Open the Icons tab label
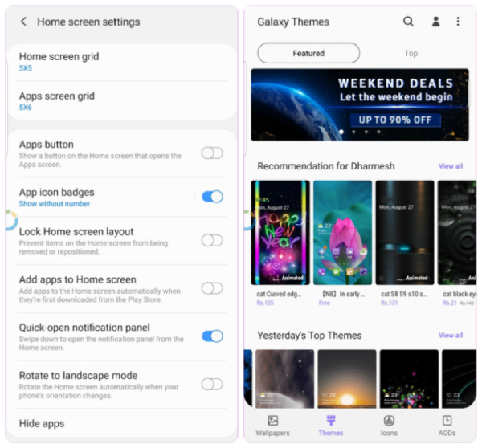Screen dimensions: 482x448 [x=389, y=433]
